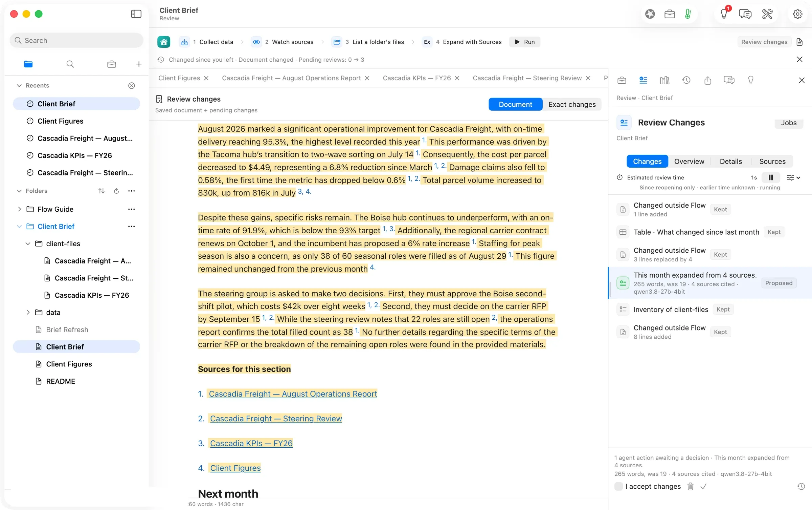Open the wrench and screwdriver tools icon
This screenshot has width=812, height=510.
click(x=767, y=14)
